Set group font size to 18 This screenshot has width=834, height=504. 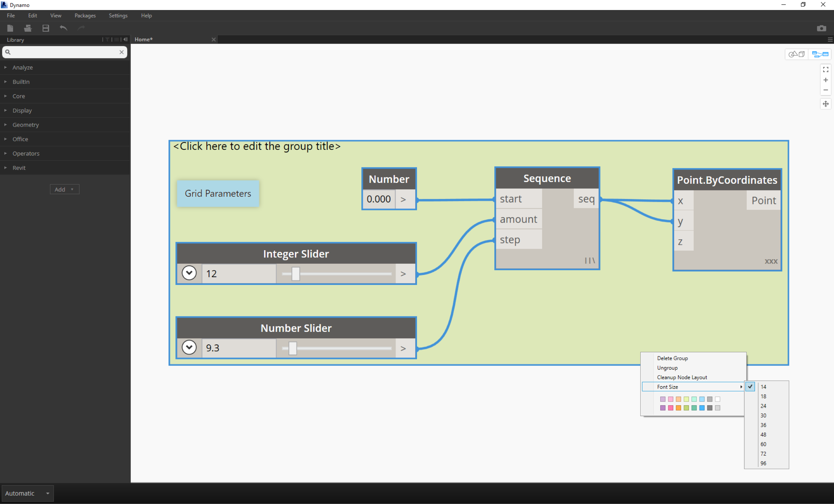tap(767, 396)
